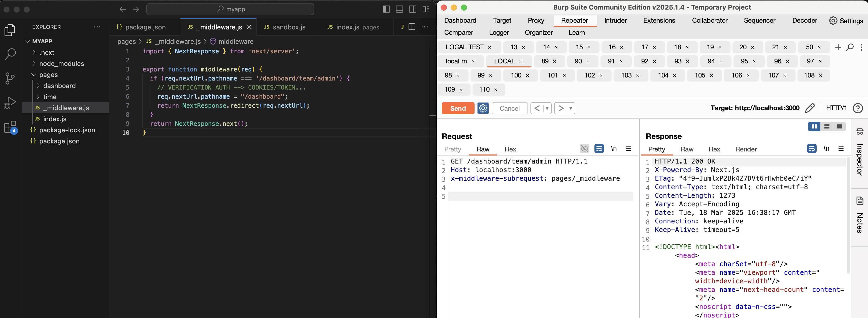
Task: Open Burp Suite Settings
Action: 846,21
